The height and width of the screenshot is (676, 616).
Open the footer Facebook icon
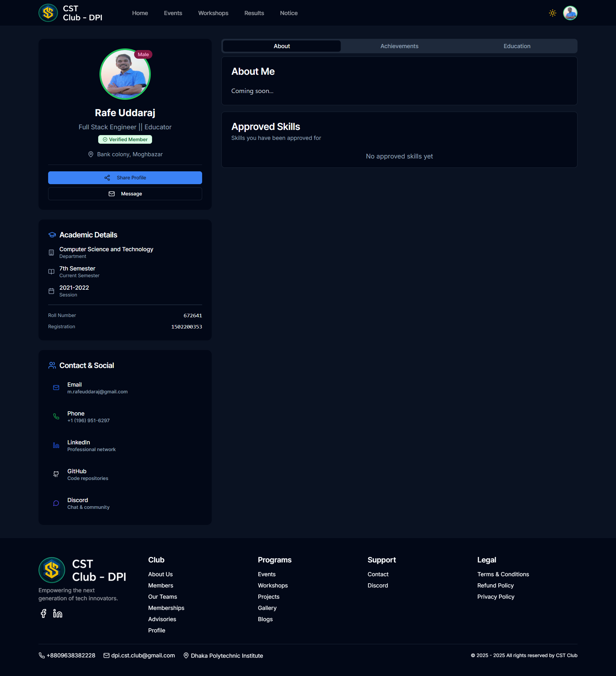coord(43,613)
